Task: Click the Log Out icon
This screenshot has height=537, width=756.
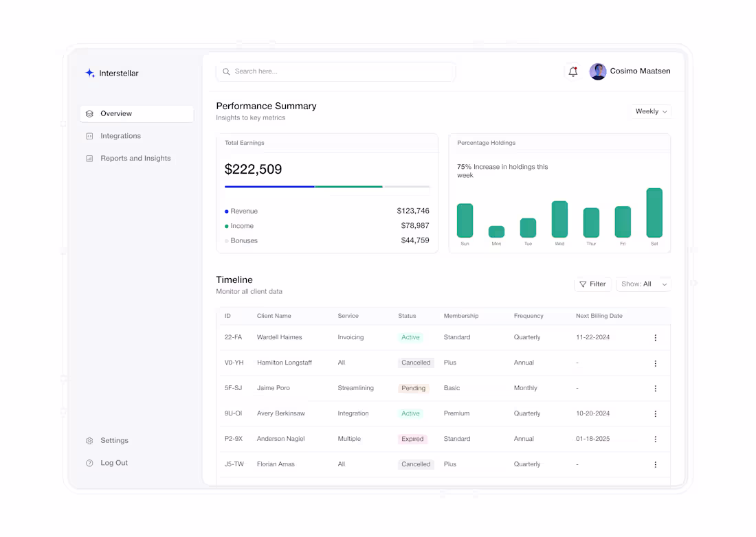Action: [x=89, y=463]
